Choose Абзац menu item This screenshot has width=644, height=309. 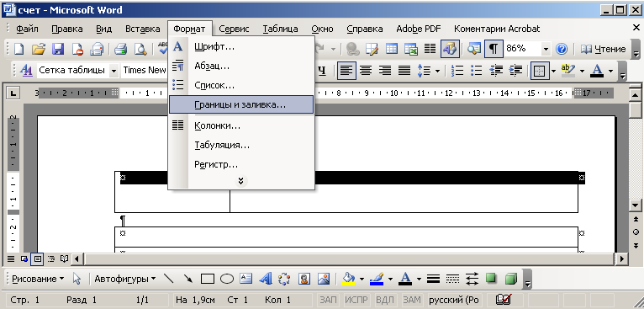coord(241,67)
